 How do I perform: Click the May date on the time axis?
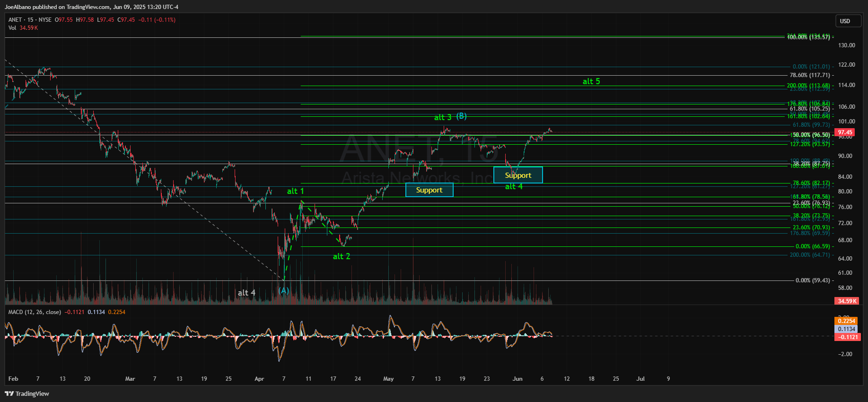coord(388,379)
